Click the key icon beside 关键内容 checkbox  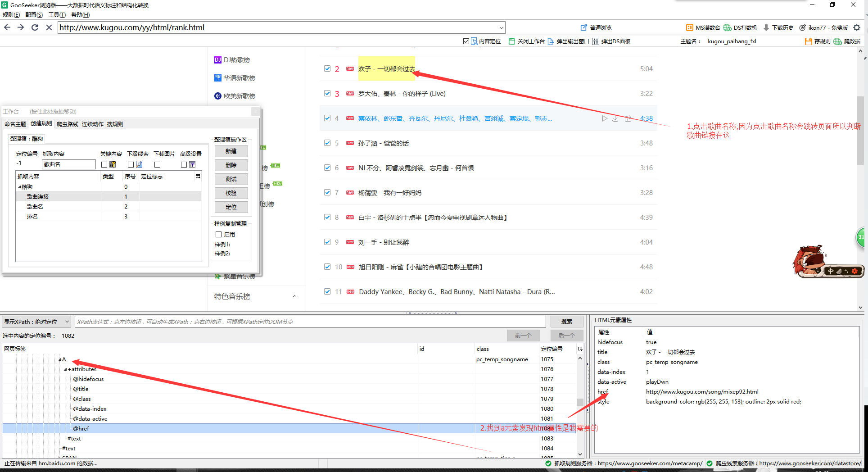[x=113, y=164]
